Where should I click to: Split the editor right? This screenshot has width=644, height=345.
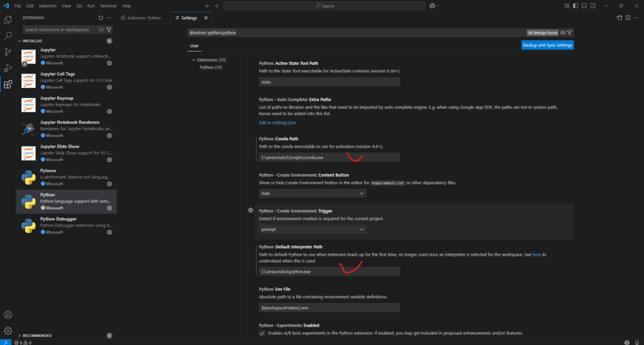[x=628, y=18]
